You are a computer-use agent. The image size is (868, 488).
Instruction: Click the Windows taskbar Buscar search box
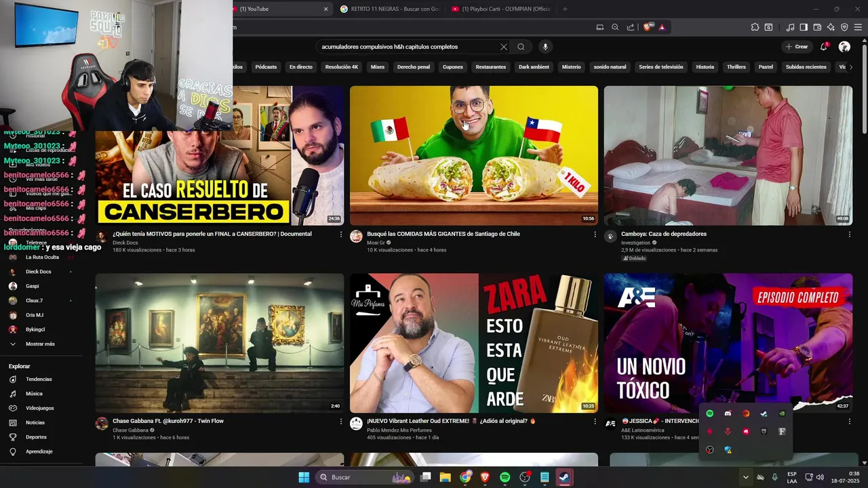[366, 477]
